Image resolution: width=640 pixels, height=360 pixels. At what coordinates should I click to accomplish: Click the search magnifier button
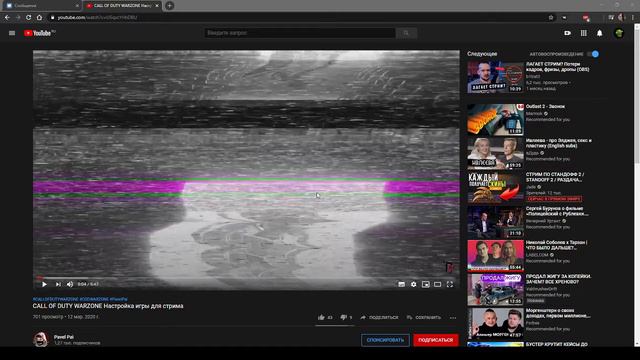(x=406, y=33)
